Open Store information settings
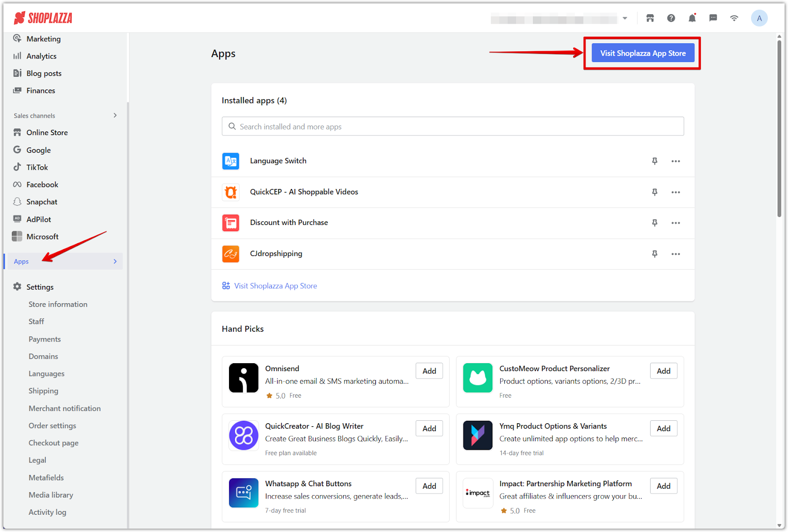 (58, 305)
